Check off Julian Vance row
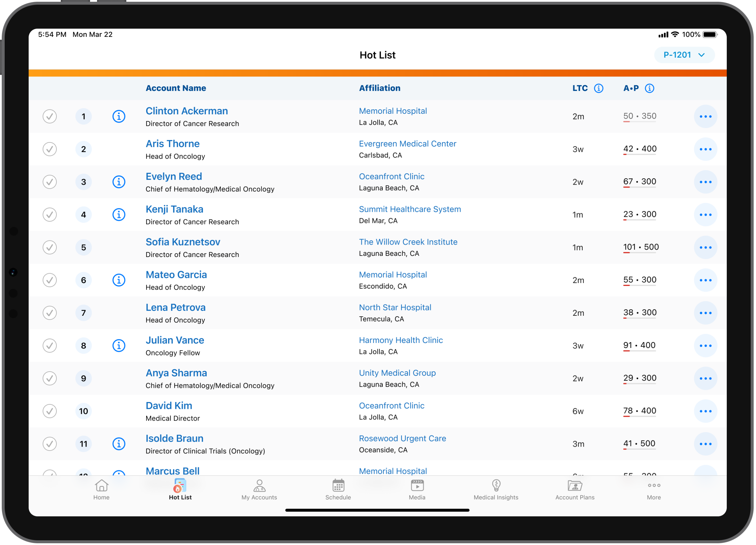The height and width of the screenshot is (545, 756). (x=50, y=346)
